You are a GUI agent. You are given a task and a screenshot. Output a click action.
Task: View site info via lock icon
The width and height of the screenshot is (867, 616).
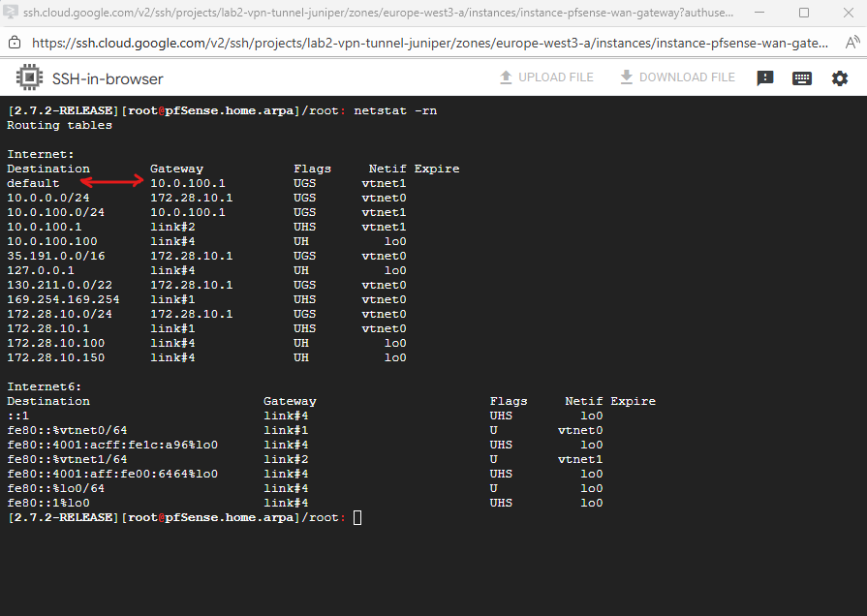[x=14, y=43]
